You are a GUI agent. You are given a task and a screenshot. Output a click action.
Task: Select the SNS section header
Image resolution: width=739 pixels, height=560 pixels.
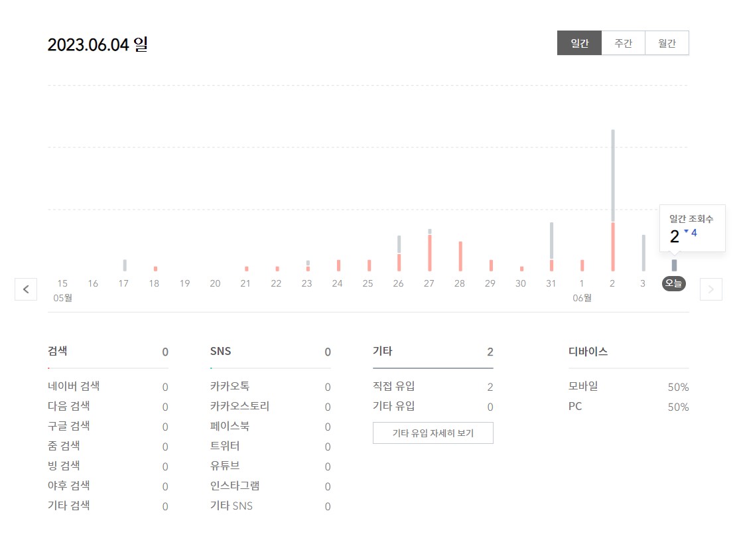(221, 351)
